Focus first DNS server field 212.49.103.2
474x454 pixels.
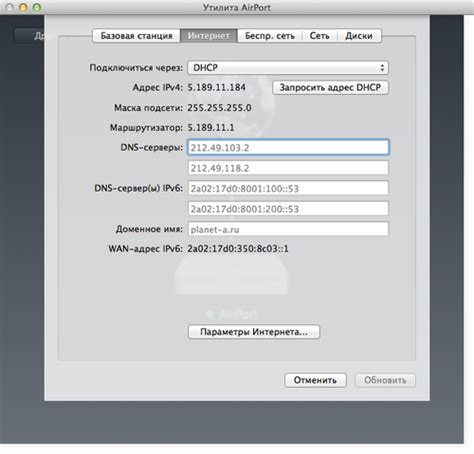288,147
